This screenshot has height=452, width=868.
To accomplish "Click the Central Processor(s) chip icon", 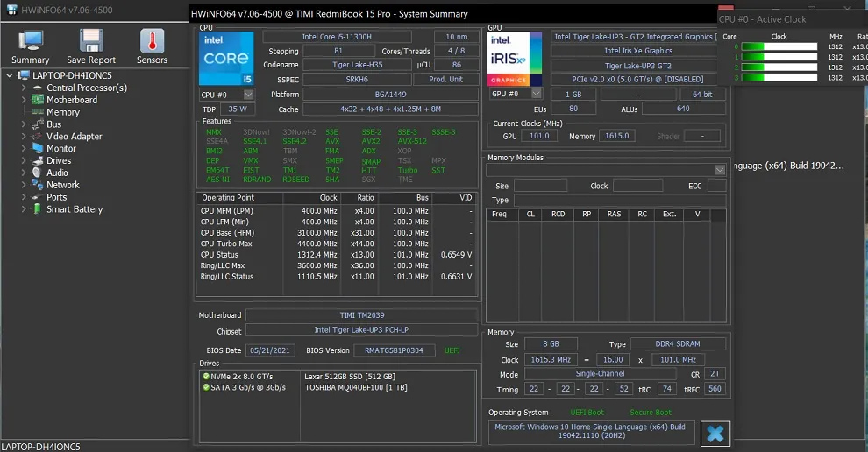I will [37, 88].
